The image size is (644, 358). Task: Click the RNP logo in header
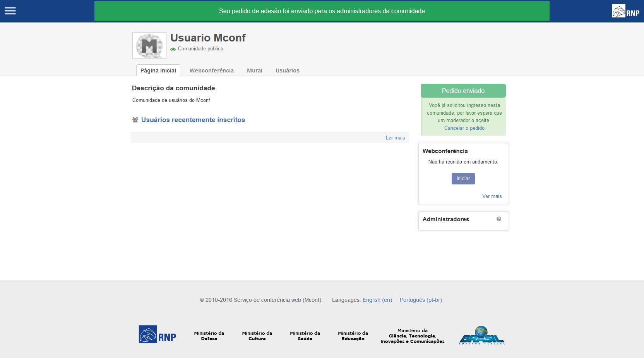(x=625, y=11)
